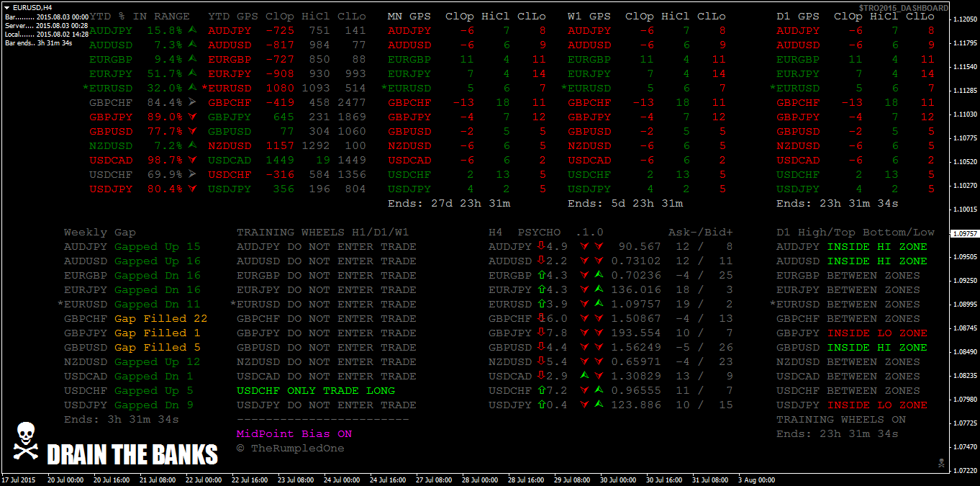Click the gray sideways arrow beside USDCHF 69.9%

click(x=192, y=174)
